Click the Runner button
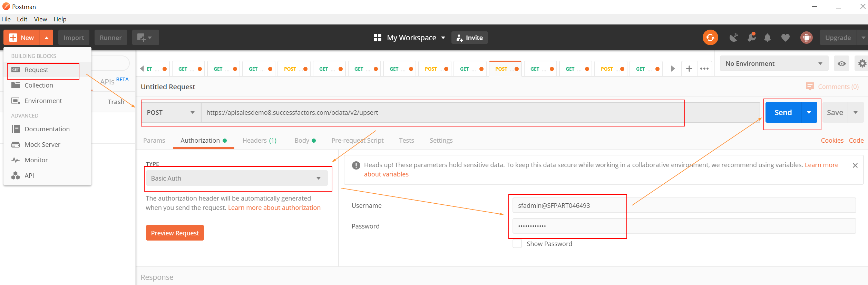Screen dimensions: 868x285 [x=111, y=38]
